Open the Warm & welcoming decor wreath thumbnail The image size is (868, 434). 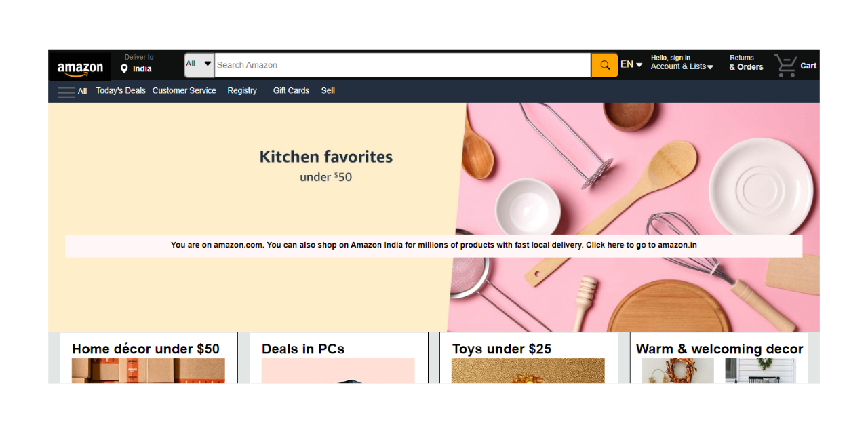(x=678, y=371)
